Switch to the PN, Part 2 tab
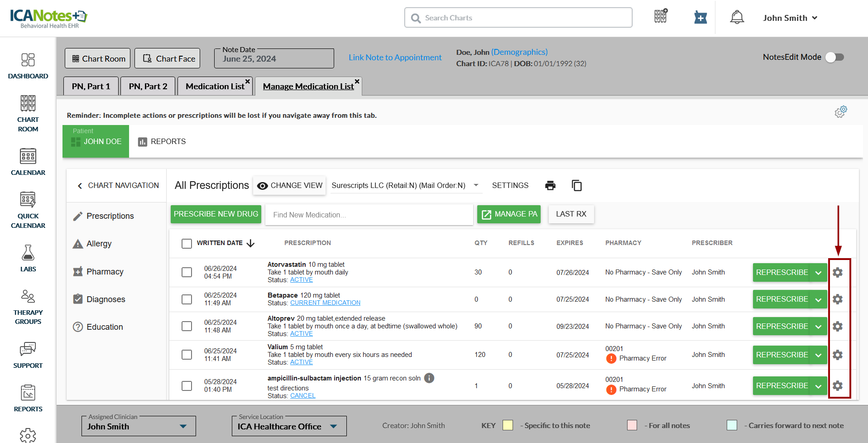This screenshot has width=868, height=443. (148, 86)
